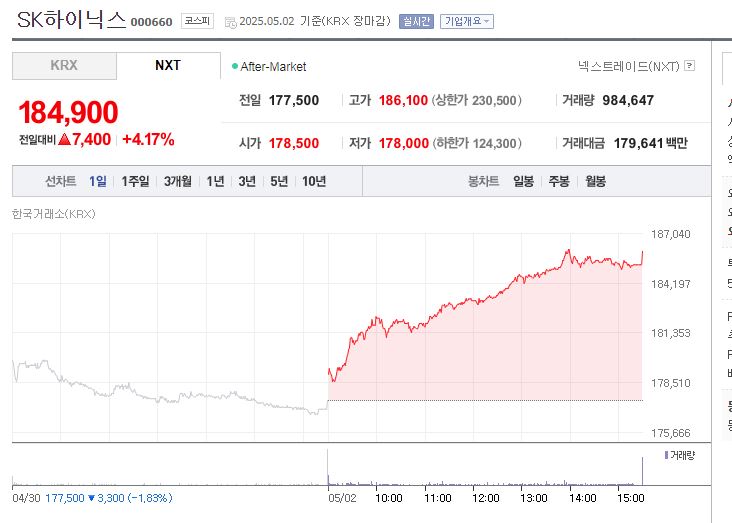Click the calendar icon beside the date
The image size is (732, 523).
click(x=231, y=22)
